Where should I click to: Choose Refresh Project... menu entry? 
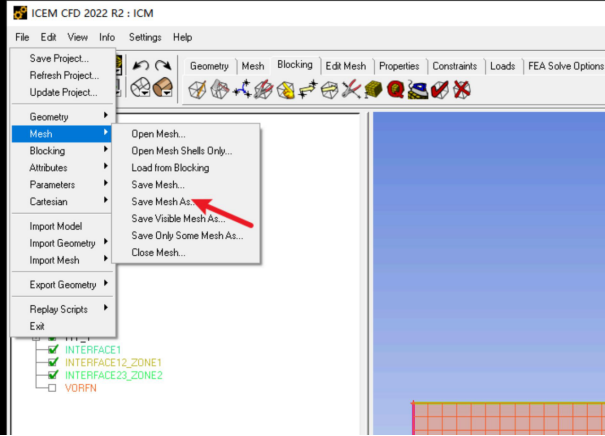tap(63, 75)
